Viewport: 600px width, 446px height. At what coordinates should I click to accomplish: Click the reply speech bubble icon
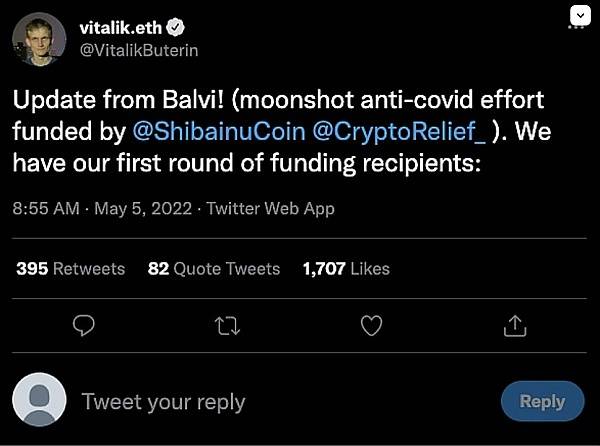click(85, 325)
